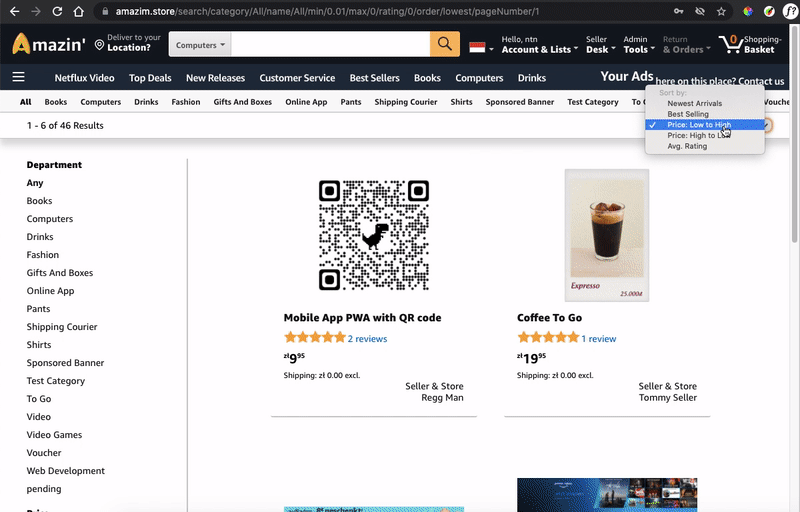This screenshot has width=800, height=512.
Task: Expand Account & Lists menu
Action: click(x=540, y=44)
